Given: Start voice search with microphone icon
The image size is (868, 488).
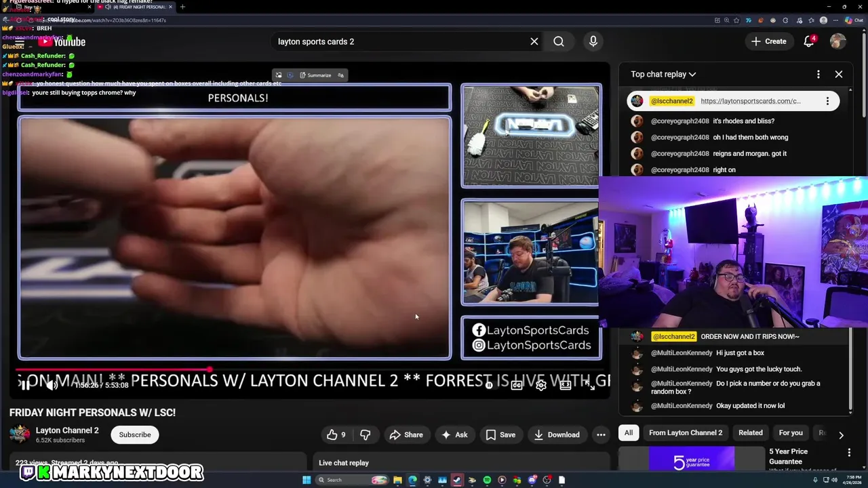Looking at the screenshot, I should point(593,41).
